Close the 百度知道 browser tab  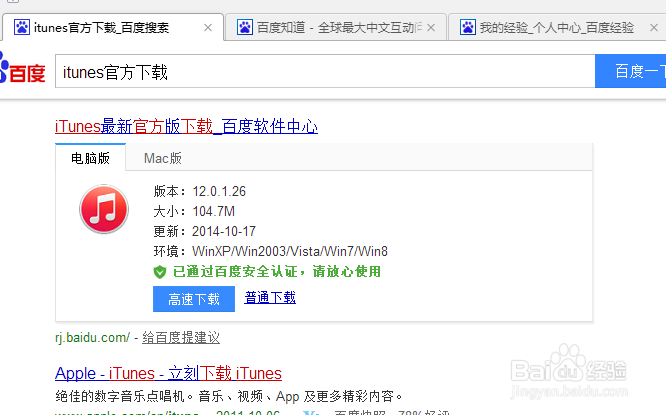431,28
